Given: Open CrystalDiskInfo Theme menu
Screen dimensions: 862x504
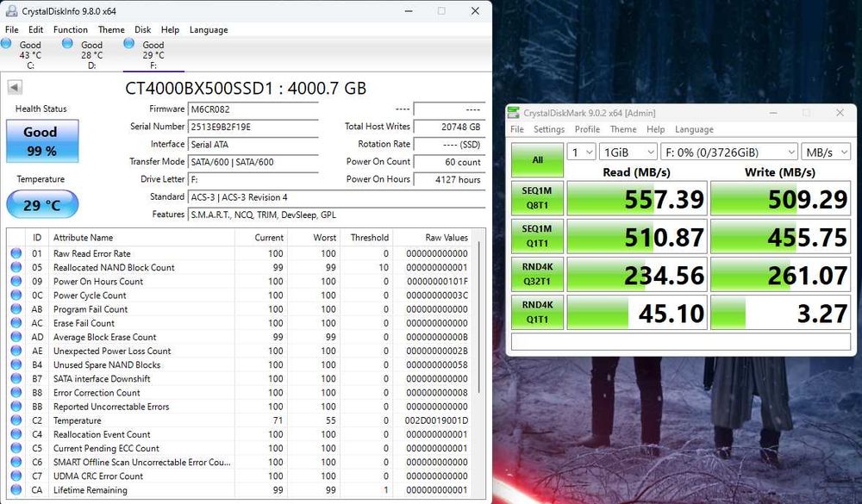Looking at the screenshot, I should pyautogui.click(x=111, y=29).
